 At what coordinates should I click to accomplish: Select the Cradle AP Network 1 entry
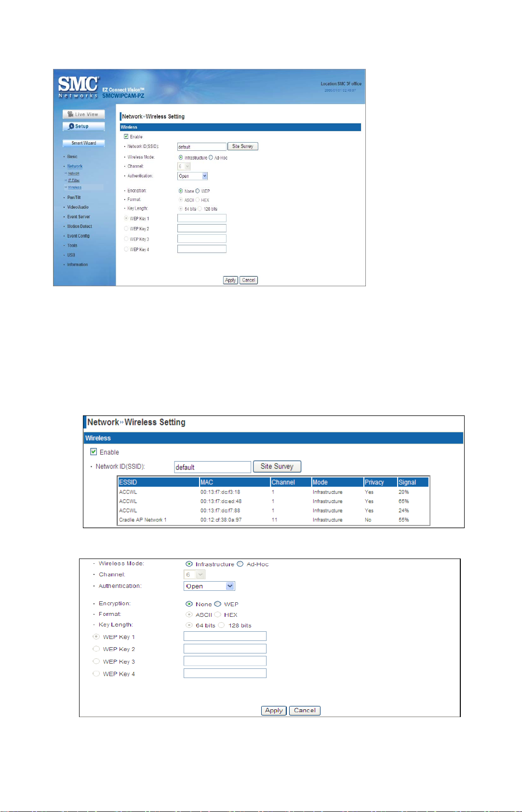pyautogui.click(x=143, y=520)
